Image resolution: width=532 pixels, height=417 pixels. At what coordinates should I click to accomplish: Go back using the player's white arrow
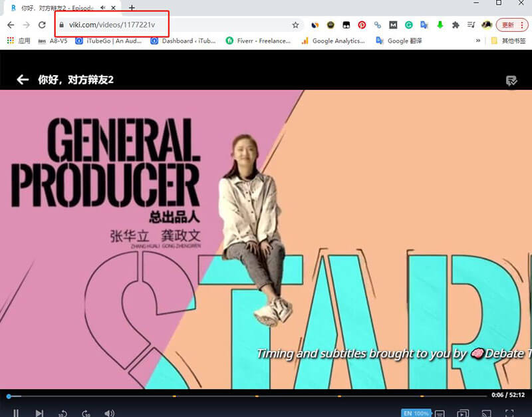[x=23, y=80]
